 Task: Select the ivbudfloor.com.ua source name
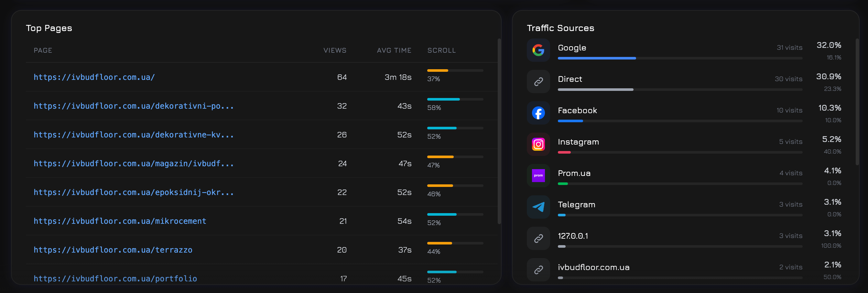(x=594, y=267)
